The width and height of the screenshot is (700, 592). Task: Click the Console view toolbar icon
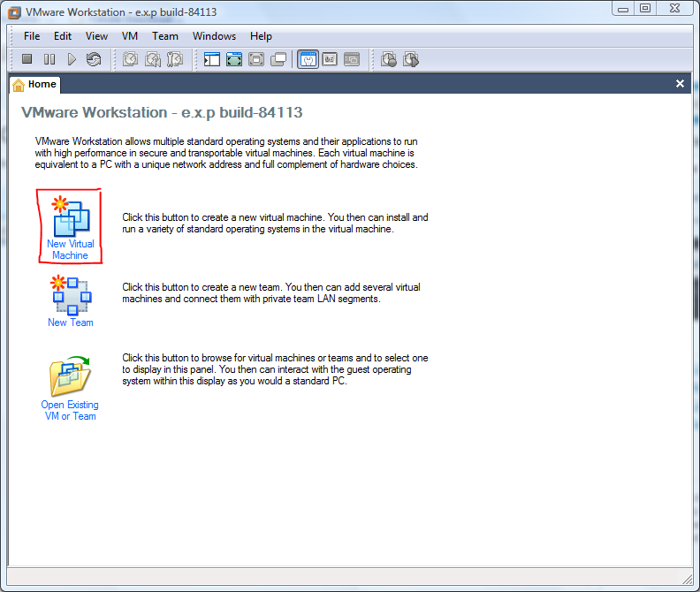point(352,59)
